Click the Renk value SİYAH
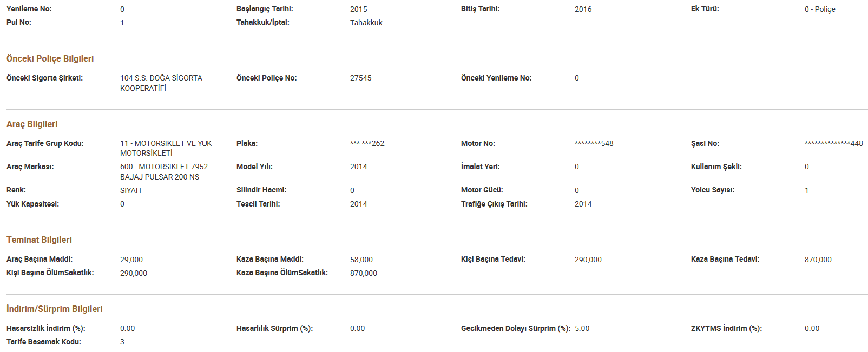The image size is (868, 352). pos(130,190)
